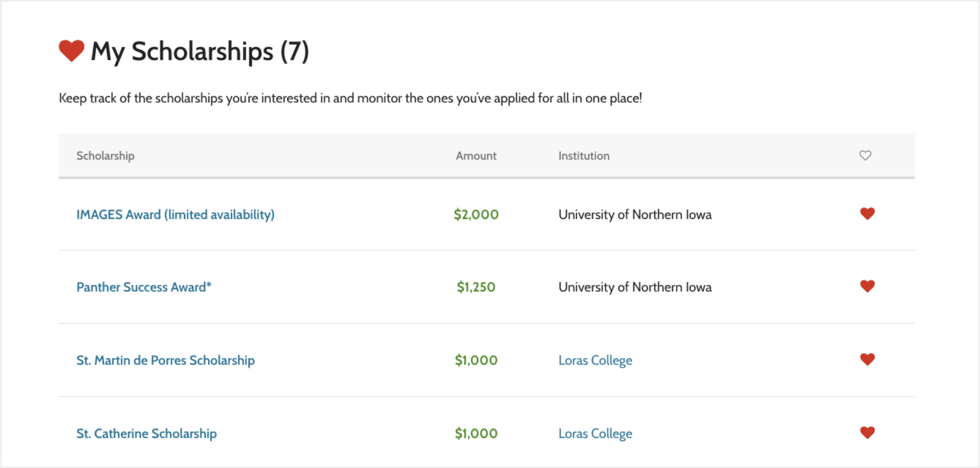Click the Amount column header

coord(476,156)
